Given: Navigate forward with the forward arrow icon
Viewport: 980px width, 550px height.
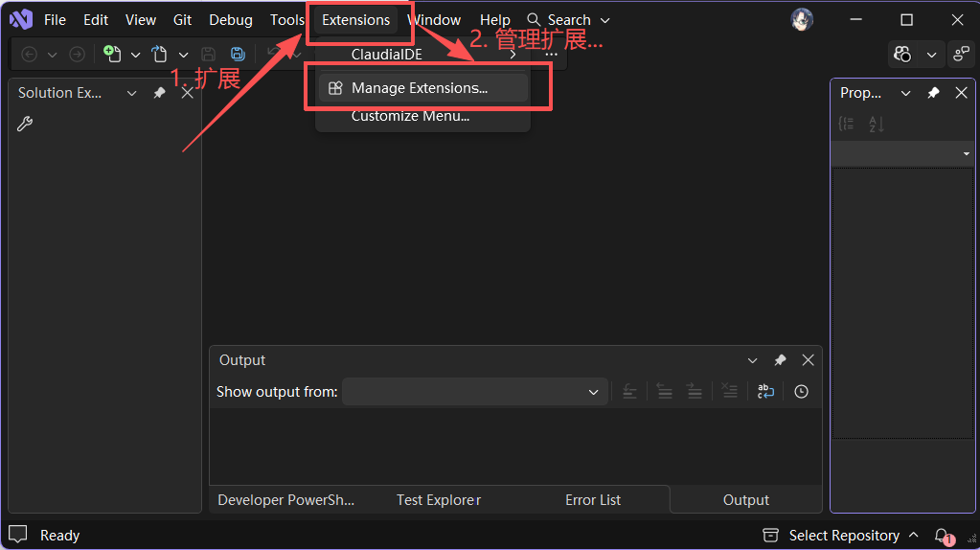Looking at the screenshot, I should pyautogui.click(x=77, y=55).
